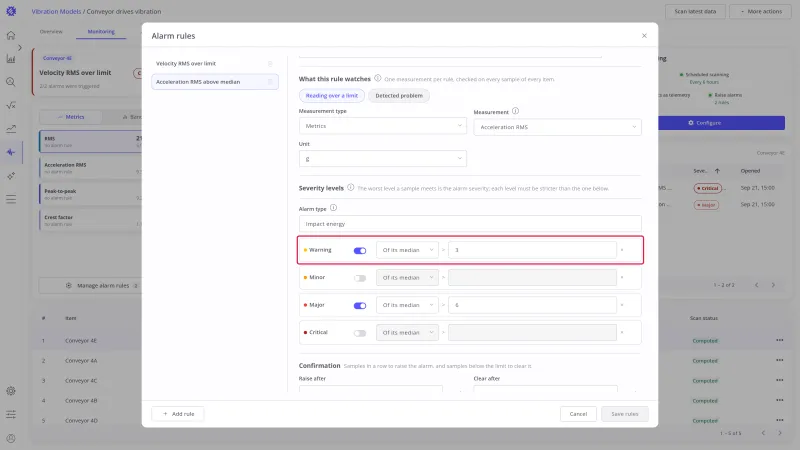The height and width of the screenshot is (450, 800).
Task: Click the 'Add rule' button
Action: click(178, 414)
